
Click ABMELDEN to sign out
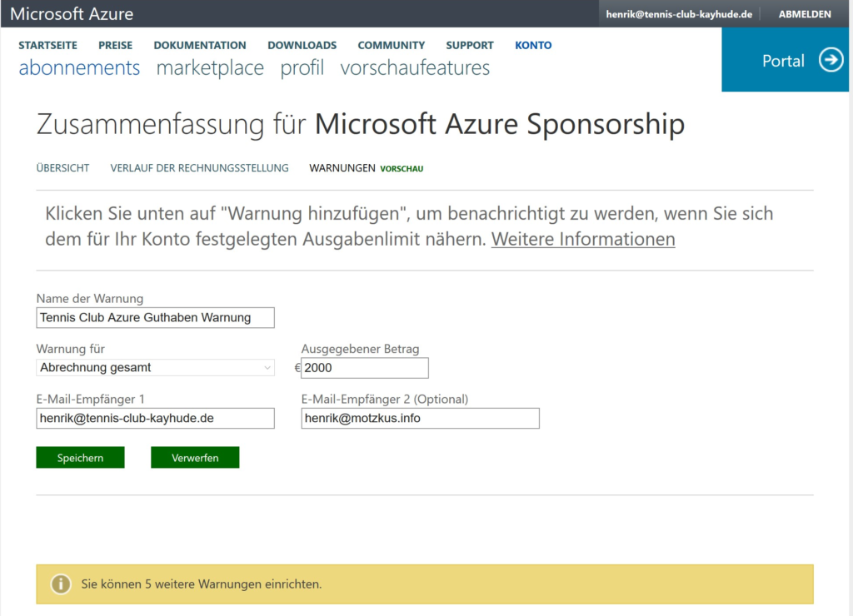coord(805,14)
